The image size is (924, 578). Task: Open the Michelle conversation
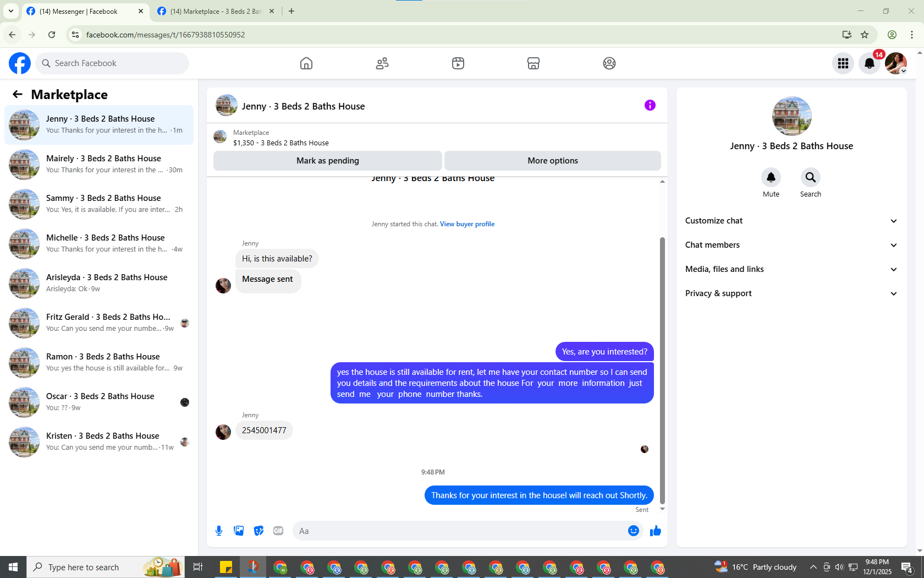tap(99, 244)
